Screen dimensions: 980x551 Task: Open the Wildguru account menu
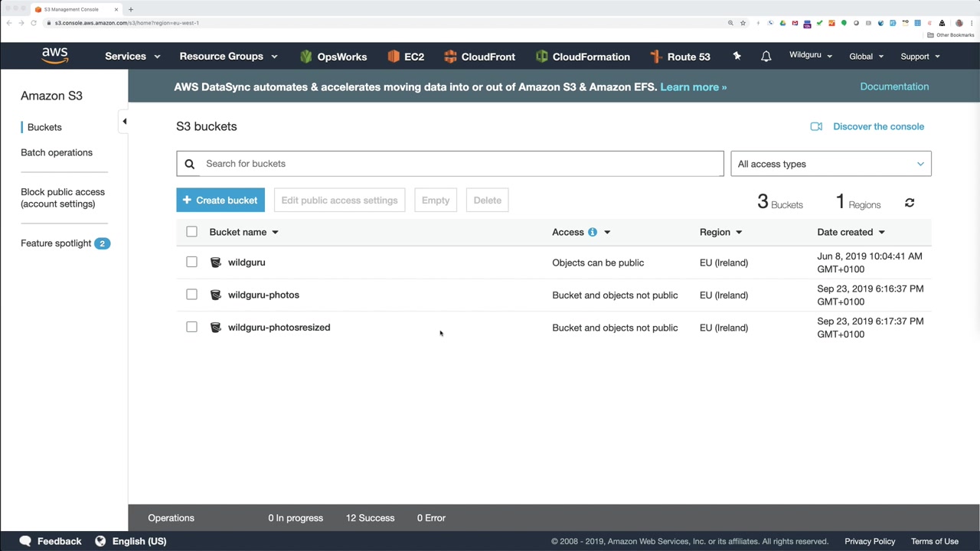tap(810, 56)
